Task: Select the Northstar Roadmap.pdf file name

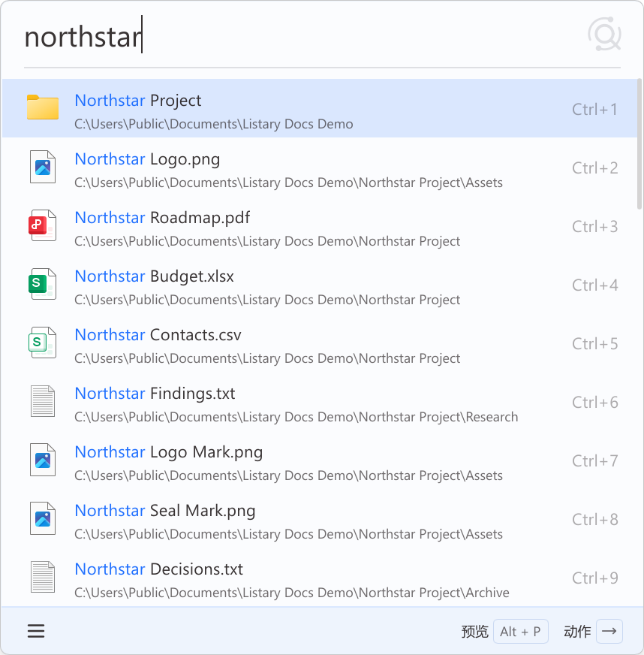Action: tap(162, 218)
